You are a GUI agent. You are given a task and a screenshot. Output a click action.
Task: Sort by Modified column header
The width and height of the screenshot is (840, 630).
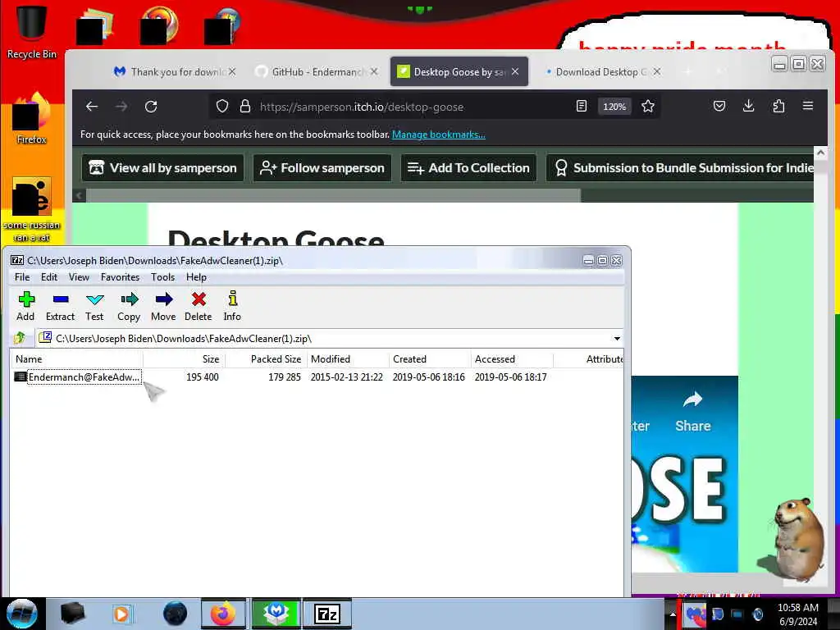(x=348, y=359)
